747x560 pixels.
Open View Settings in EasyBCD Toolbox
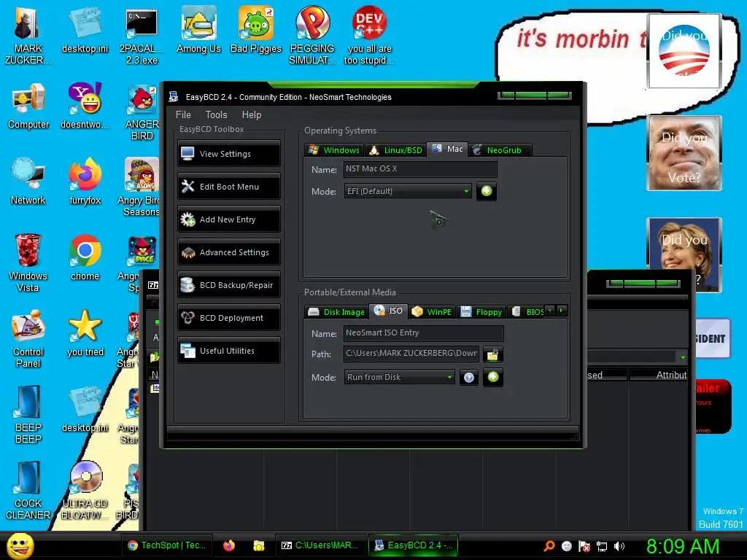pyautogui.click(x=228, y=154)
